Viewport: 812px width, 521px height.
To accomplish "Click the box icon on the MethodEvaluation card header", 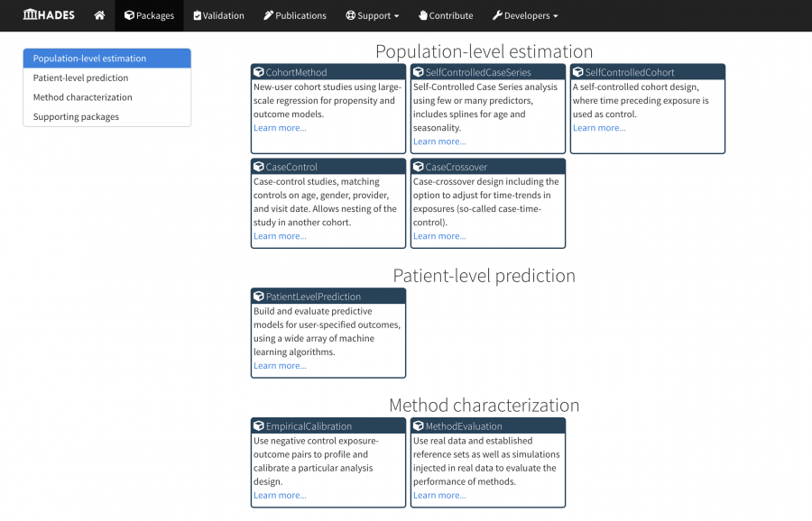I will [x=416, y=425].
